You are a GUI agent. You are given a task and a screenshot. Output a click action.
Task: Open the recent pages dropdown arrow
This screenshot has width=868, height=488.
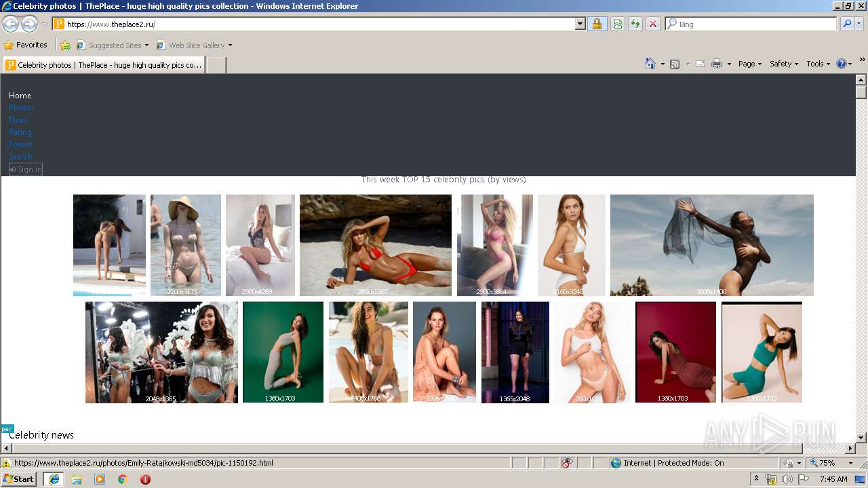44,24
